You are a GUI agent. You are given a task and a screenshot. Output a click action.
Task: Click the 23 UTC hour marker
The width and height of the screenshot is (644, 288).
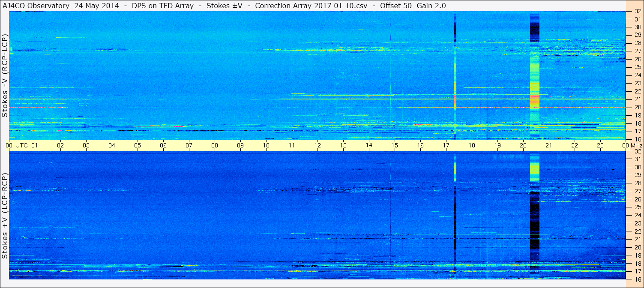click(x=600, y=145)
